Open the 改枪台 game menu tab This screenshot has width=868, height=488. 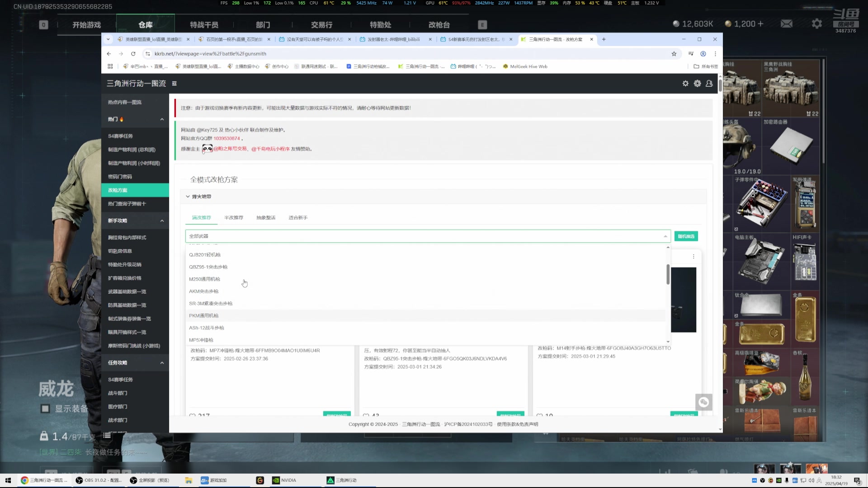coord(439,25)
